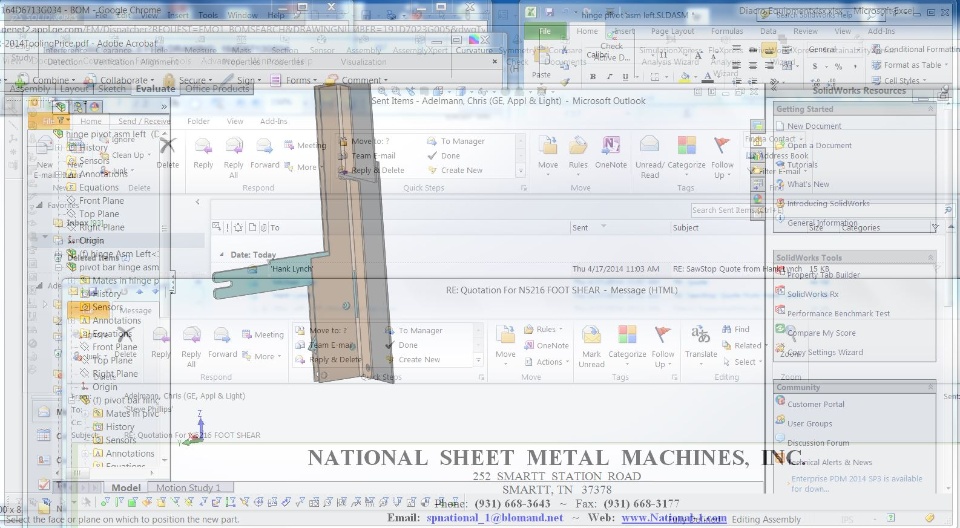960x528 pixels.
Task: Open the Outlook Folder tab
Action: tap(198, 121)
